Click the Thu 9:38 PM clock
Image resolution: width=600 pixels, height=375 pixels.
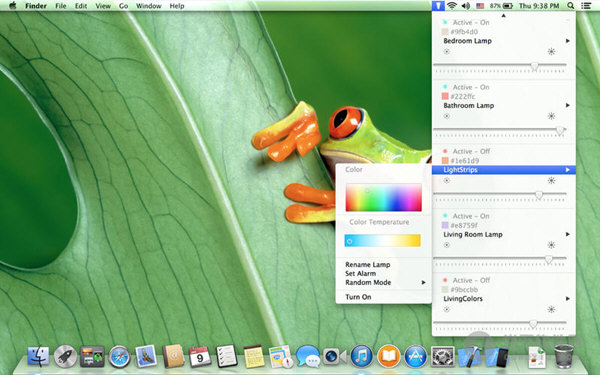click(x=539, y=6)
